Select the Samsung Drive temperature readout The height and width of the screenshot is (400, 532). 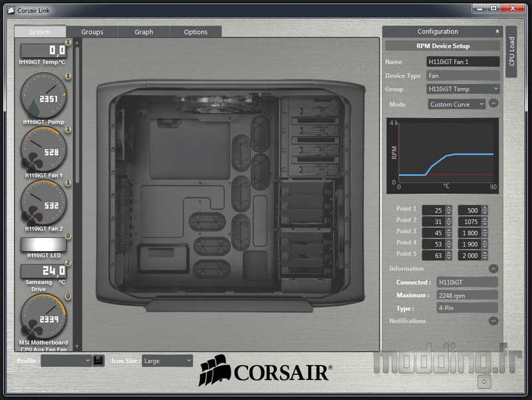click(44, 271)
